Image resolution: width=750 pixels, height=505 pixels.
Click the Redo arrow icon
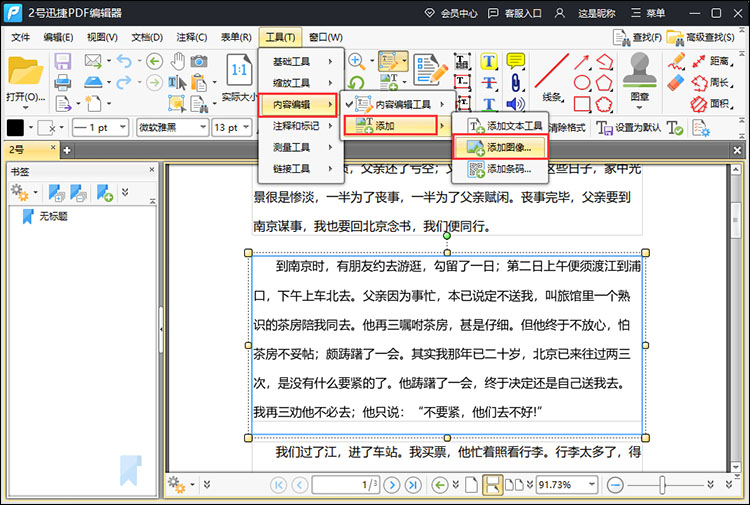pyautogui.click(x=124, y=82)
